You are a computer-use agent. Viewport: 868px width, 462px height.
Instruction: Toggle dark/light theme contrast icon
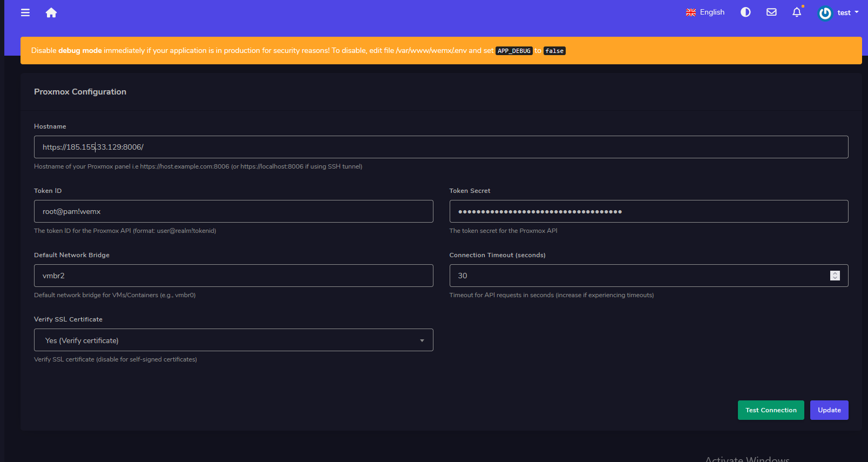745,12
